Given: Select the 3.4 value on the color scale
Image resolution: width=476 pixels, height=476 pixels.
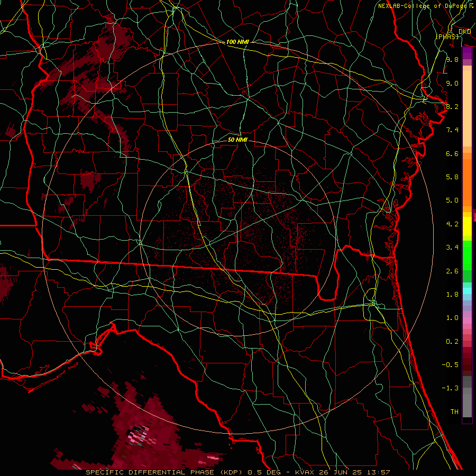Looking at the screenshot, I should tap(452, 248).
